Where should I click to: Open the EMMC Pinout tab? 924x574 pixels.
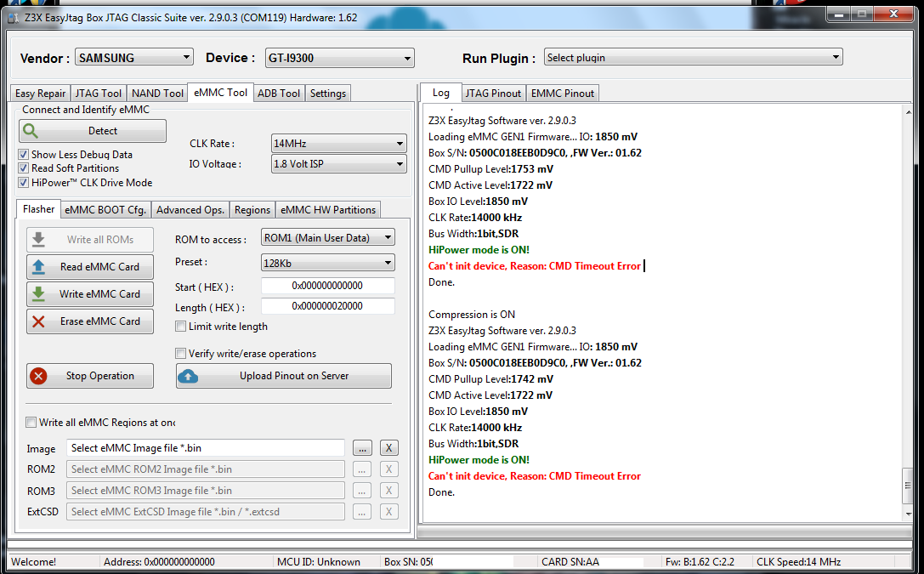pyautogui.click(x=563, y=93)
